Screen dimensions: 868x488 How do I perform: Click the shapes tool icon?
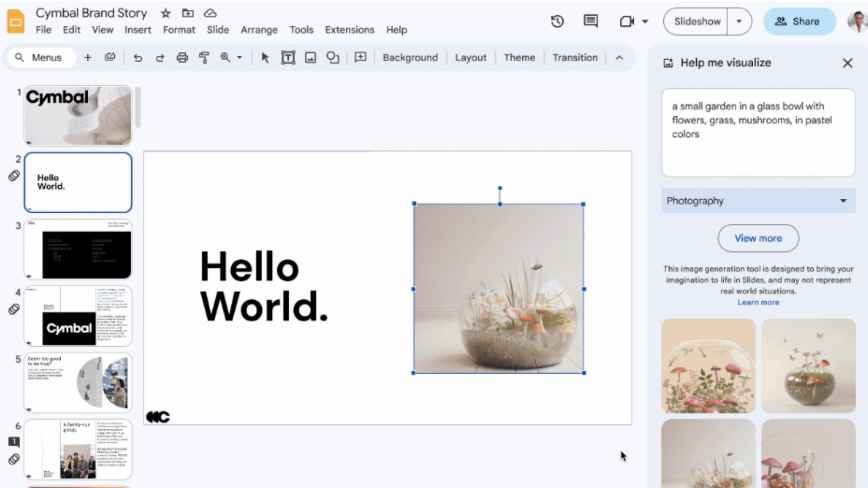pos(333,57)
